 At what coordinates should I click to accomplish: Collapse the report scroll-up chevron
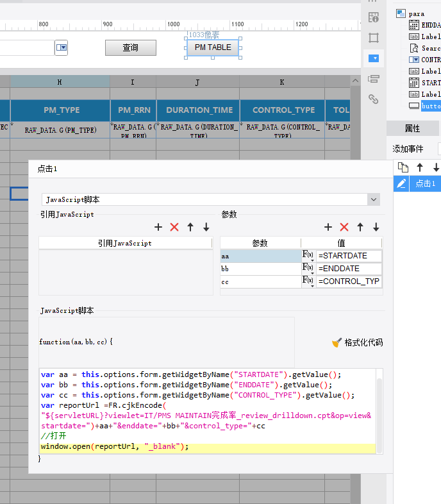[x=355, y=81]
